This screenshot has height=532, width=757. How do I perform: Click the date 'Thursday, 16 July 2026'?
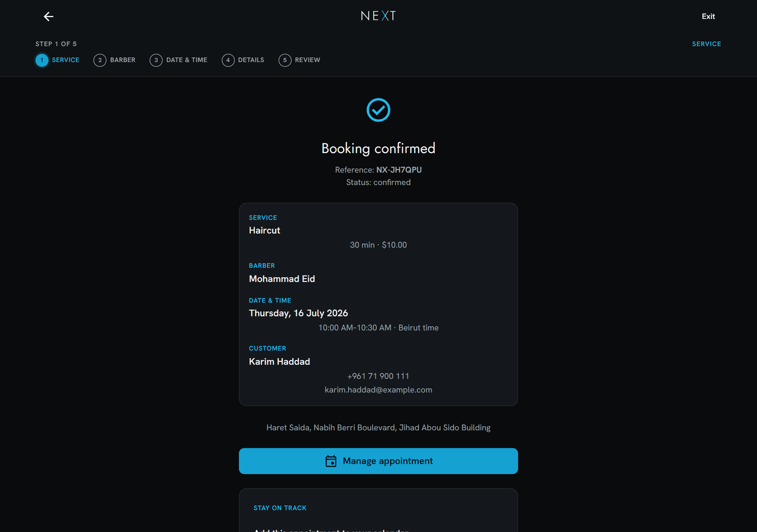pos(299,313)
